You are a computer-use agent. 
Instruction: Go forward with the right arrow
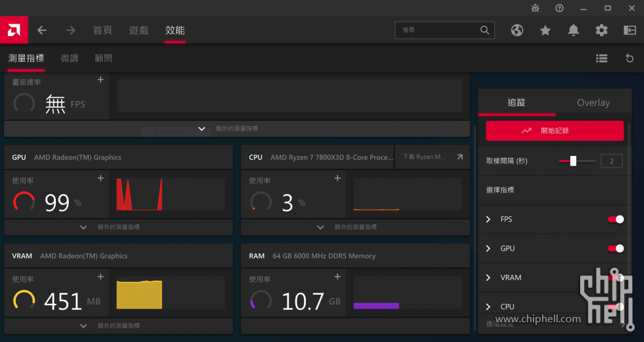70,30
